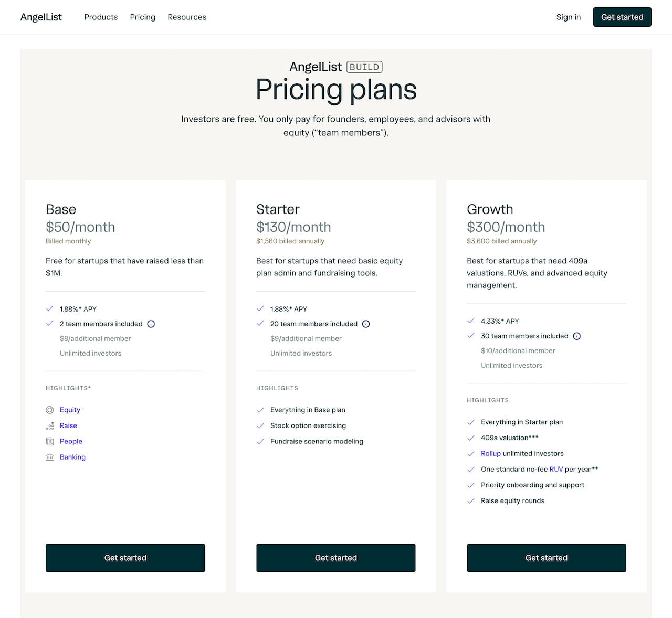Choose Get started under the Growth plan
The height and width of the screenshot is (618, 672).
tap(547, 558)
